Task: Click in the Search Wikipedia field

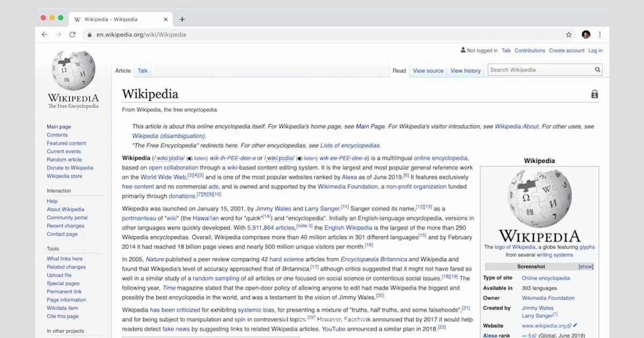Action: (539, 70)
